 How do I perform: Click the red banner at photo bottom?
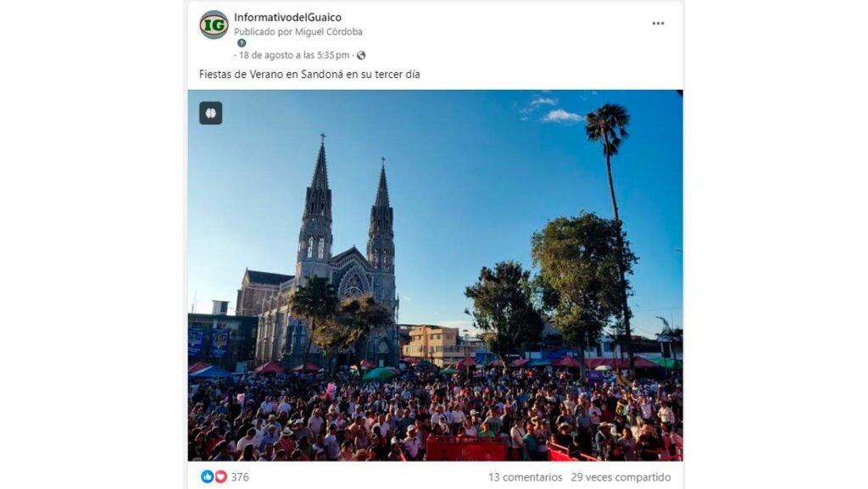[x=467, y=448]
